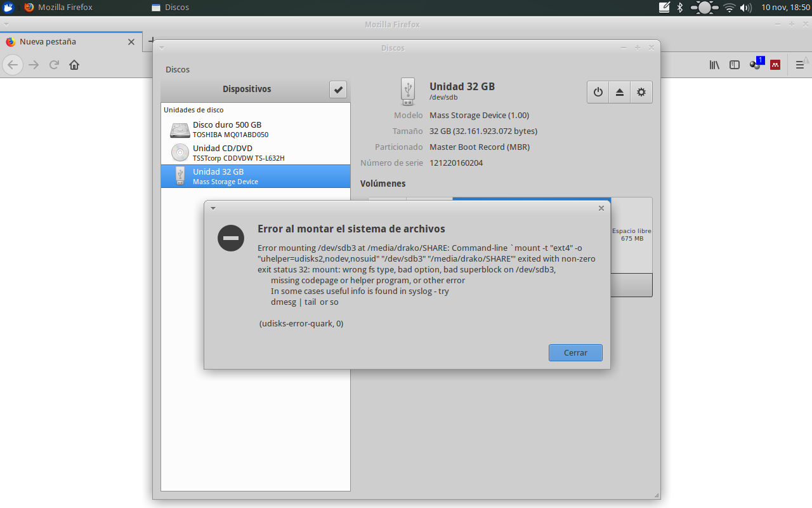Open the Firefox window menu arrow

pos(6,24)
